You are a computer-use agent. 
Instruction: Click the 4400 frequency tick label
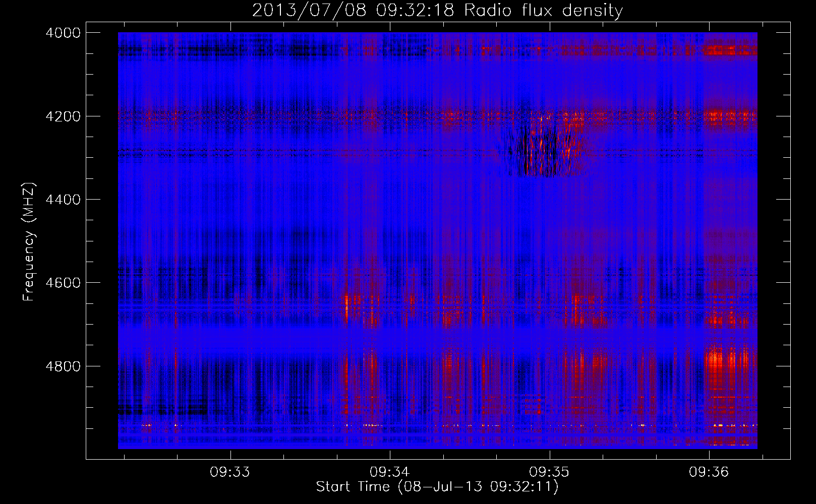(x=63, y=200)
